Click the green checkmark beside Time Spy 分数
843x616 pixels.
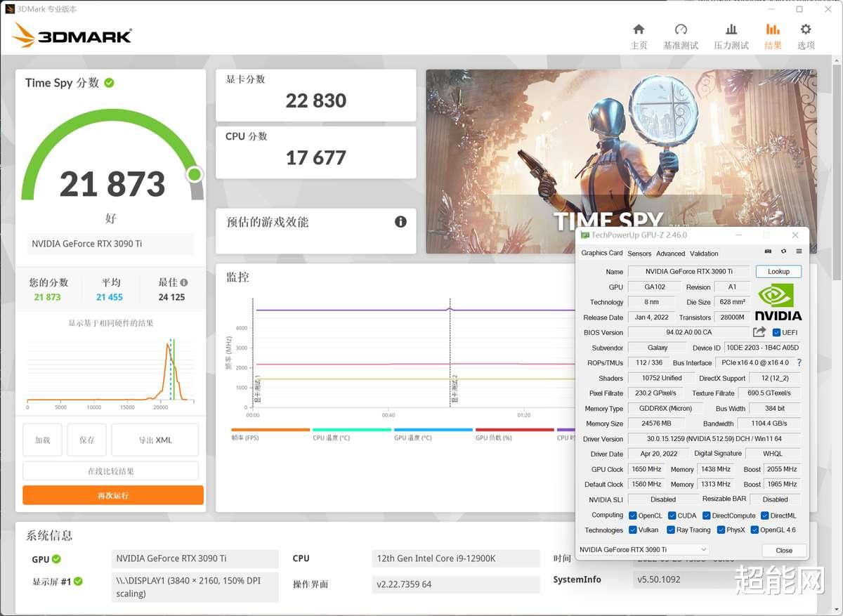(x=109, y=82)
